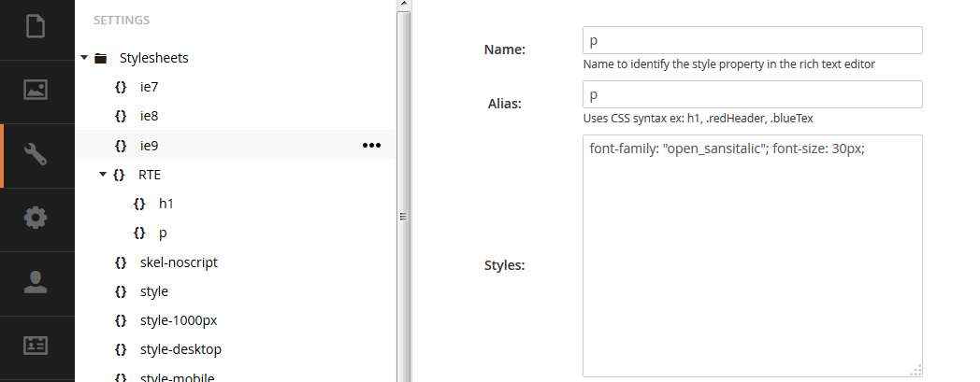This screenshot has width=980, height=382.
Task: Select the ie8 stylesheet
Action: (x=149, y=116)
